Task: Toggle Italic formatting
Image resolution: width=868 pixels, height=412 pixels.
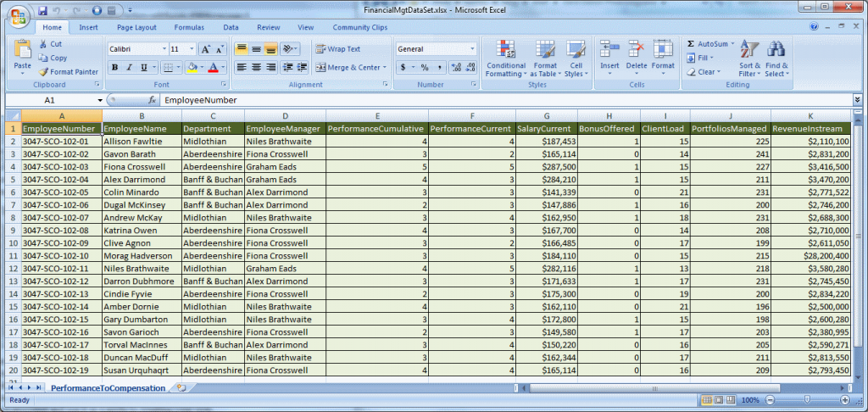Action: (x=129, y=68)
